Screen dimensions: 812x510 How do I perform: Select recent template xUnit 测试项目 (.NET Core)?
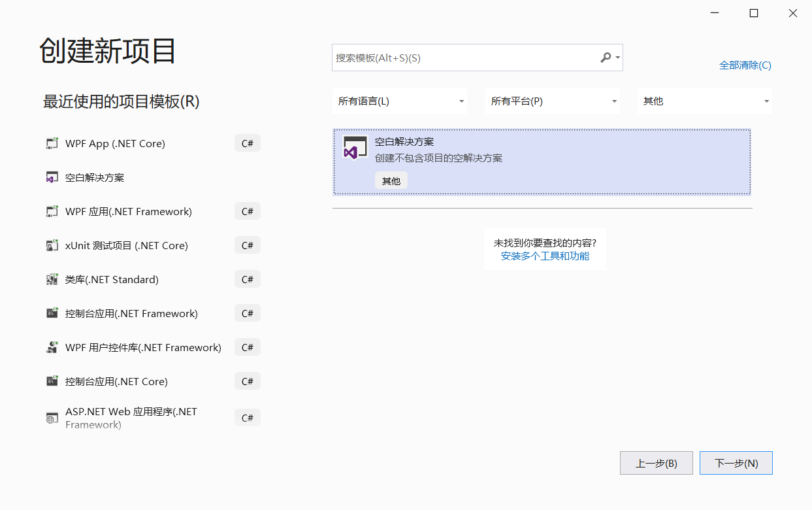tap(153, 245)
